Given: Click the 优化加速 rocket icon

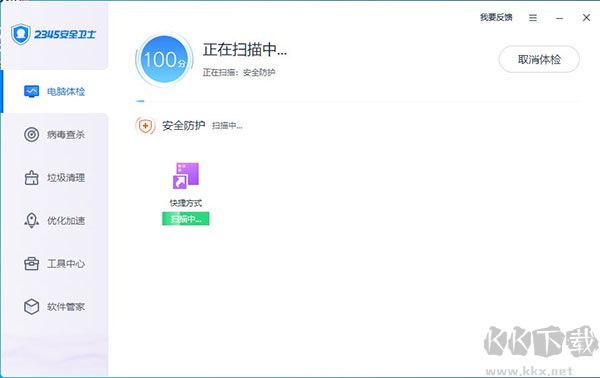Looking at the screenshot, I should (31, 221).
